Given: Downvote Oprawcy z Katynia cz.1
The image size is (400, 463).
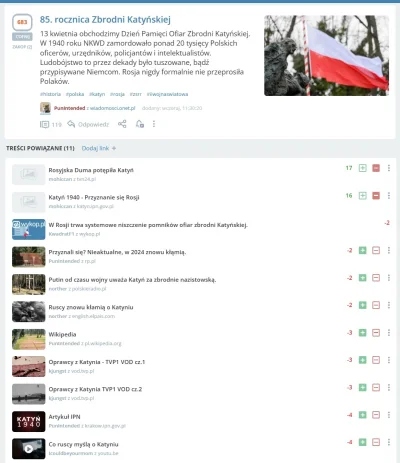Looking at the screenshot, I should point(376,360).
